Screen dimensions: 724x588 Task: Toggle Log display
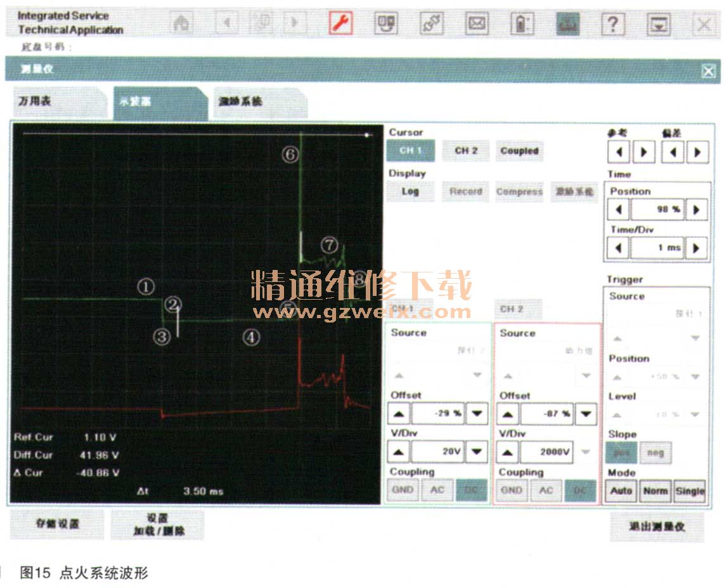coord(410,191)
